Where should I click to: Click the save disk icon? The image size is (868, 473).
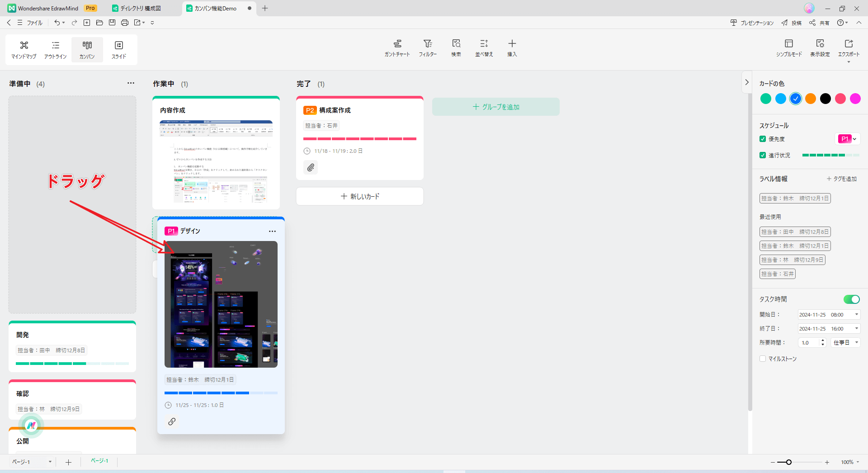click(112, 23)
